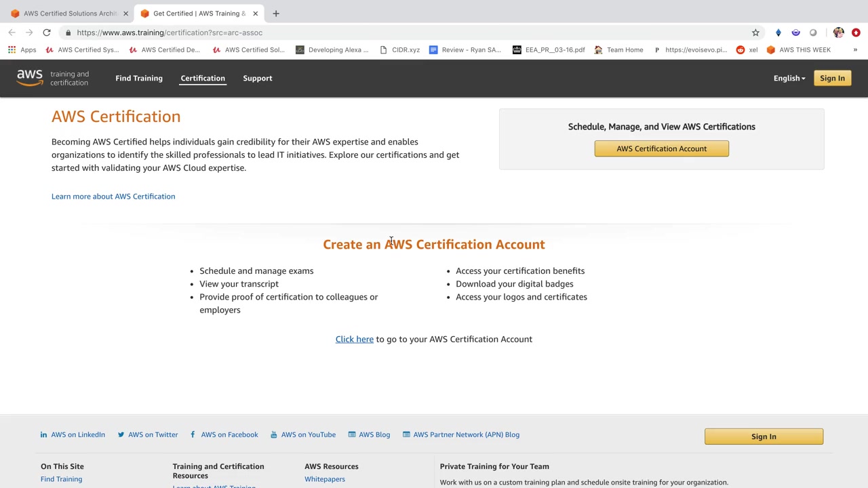This screenshot has width=868, height=488.
Task: Click the AWS Certification Account button
Action: [661, 148]
